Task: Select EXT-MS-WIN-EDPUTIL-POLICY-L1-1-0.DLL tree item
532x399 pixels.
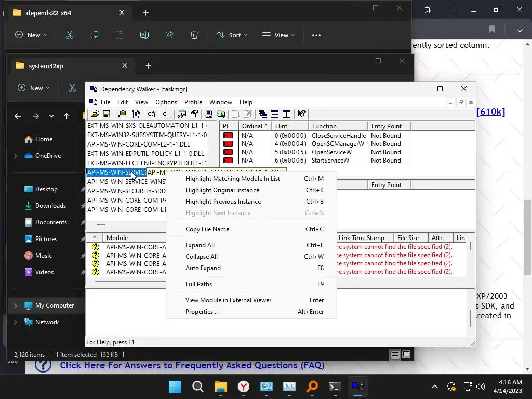Action: point(146,154)
